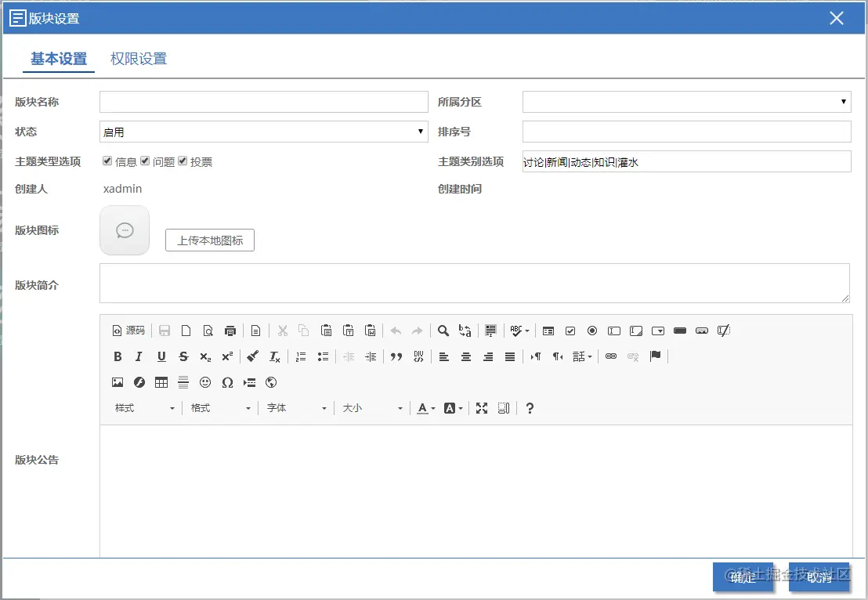Toggle the 信息 checkbox
This screenshot has width=868, height=600.
107,161
